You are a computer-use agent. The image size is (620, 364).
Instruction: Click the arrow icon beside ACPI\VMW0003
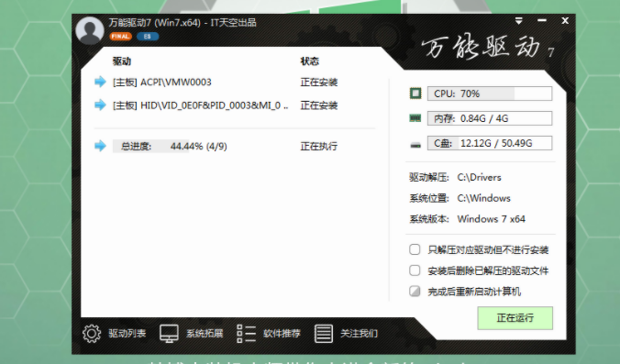click(x=101, y=82)
